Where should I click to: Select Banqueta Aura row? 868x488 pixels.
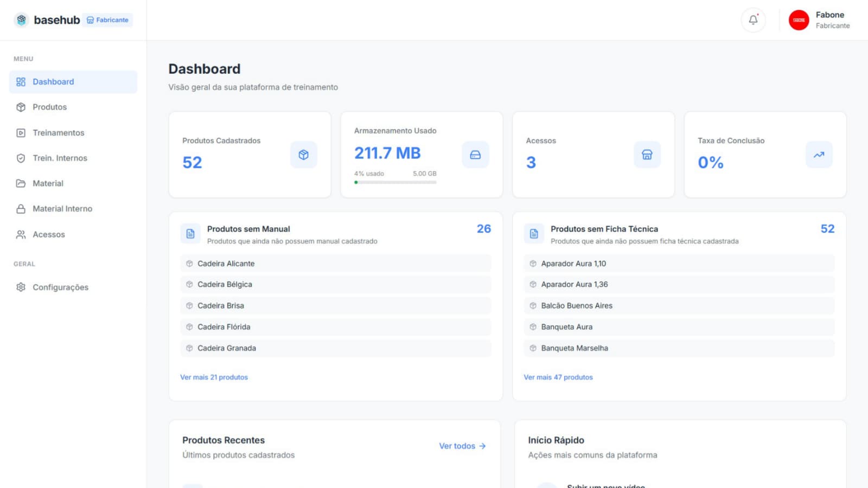point(679,327)
